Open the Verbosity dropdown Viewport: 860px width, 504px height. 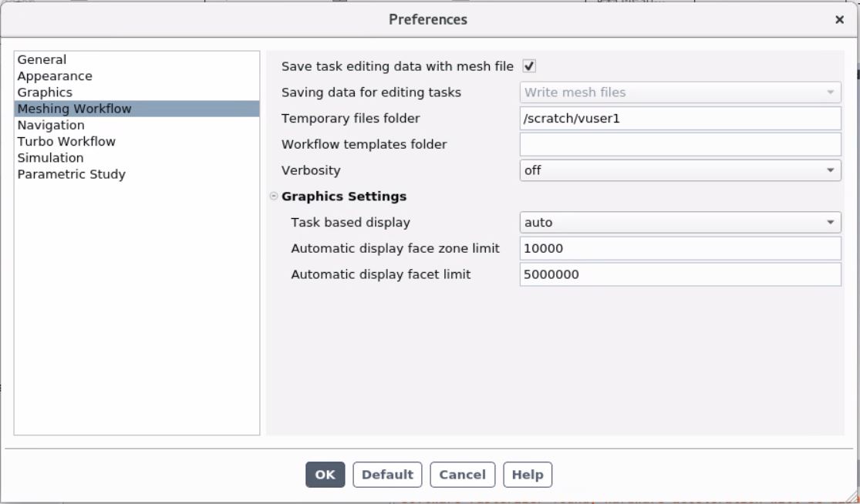[831, 170]
